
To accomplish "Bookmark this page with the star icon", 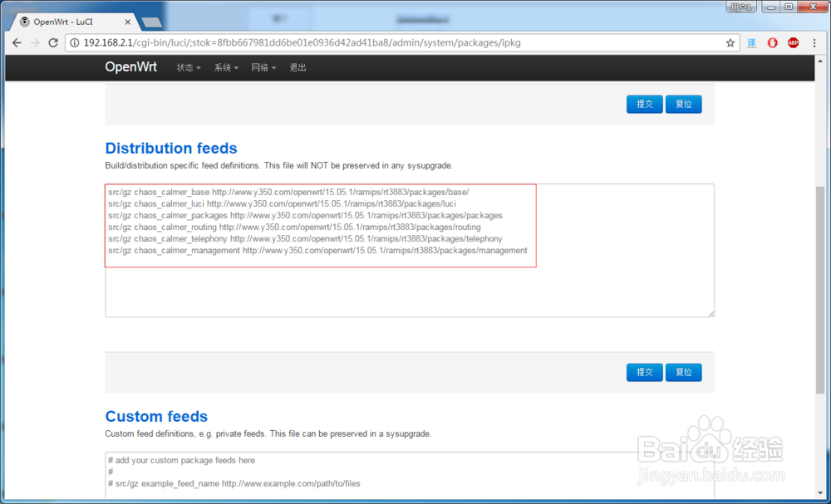I will click(x=730, y=43).
